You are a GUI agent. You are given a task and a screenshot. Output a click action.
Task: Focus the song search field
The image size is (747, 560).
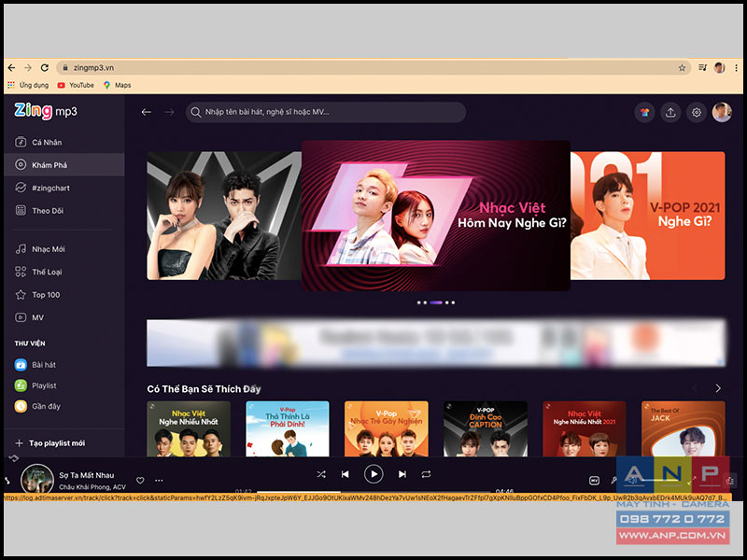pos(326,112)
